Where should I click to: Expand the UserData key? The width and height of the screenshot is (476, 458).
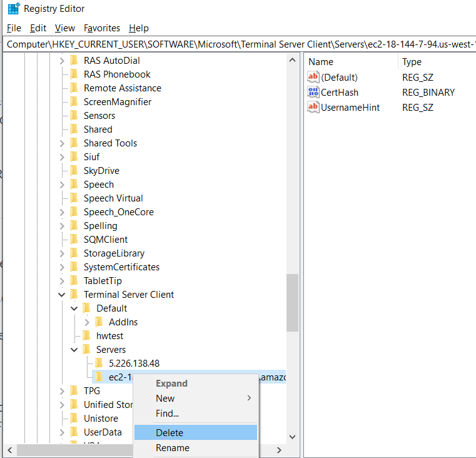62,432
